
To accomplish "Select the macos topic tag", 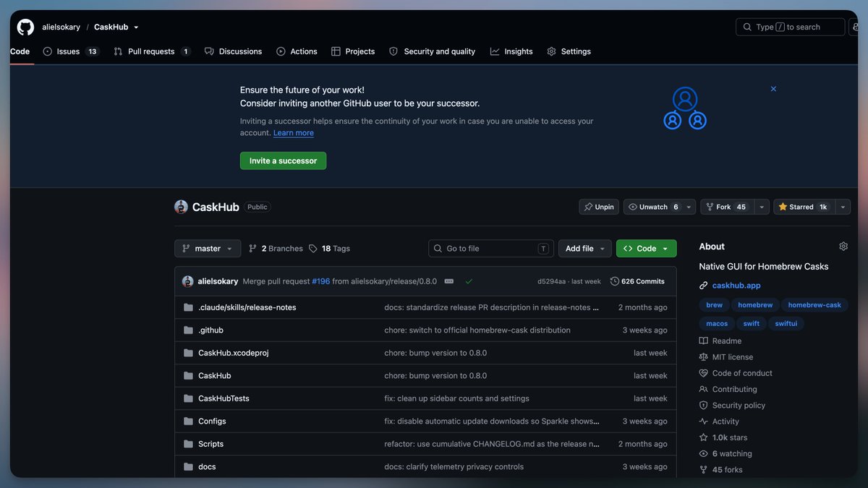I will [x=717, y=324].
